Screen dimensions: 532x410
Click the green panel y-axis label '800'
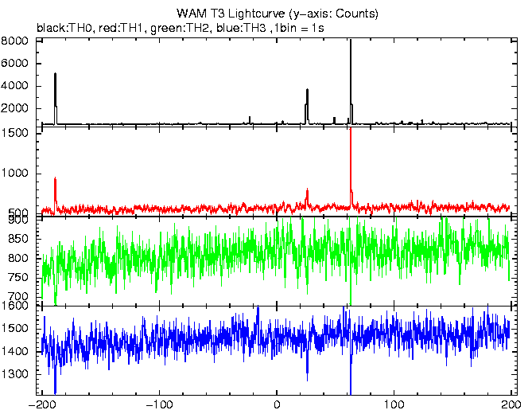[x=18, y=258]
